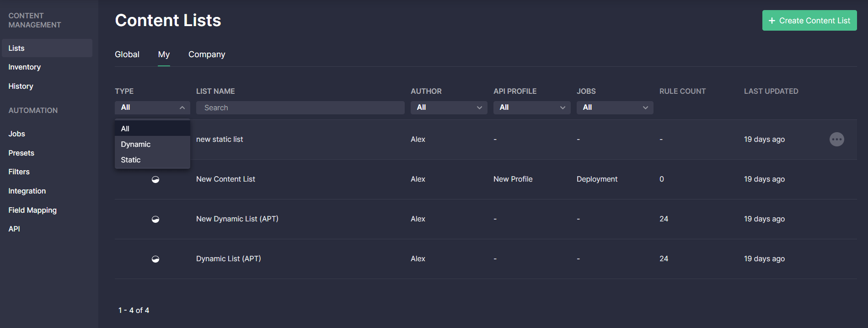Pick All option in Type dropdown
Viewport: 868px width, 328px height.
coord(125,129)
